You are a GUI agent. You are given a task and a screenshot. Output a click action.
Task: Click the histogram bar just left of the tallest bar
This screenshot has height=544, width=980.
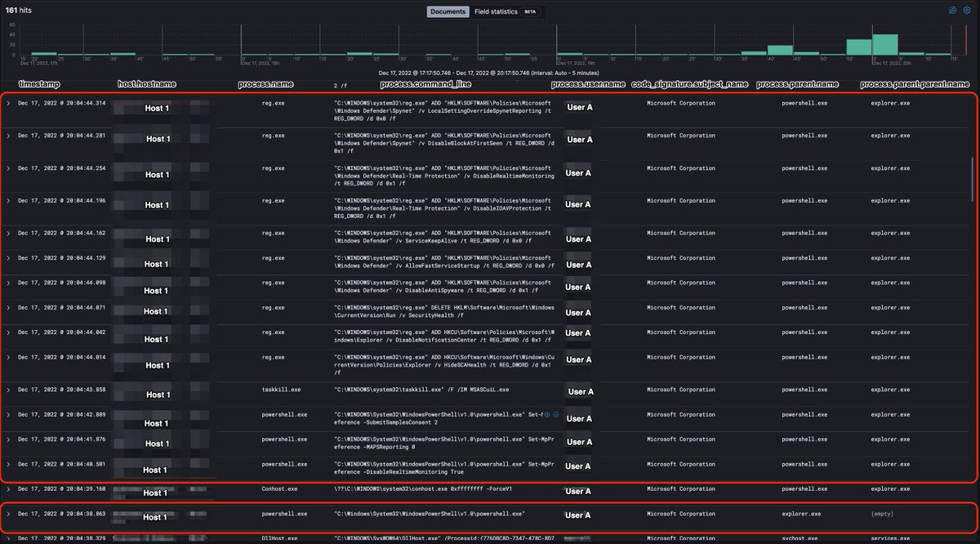point(859,47)
